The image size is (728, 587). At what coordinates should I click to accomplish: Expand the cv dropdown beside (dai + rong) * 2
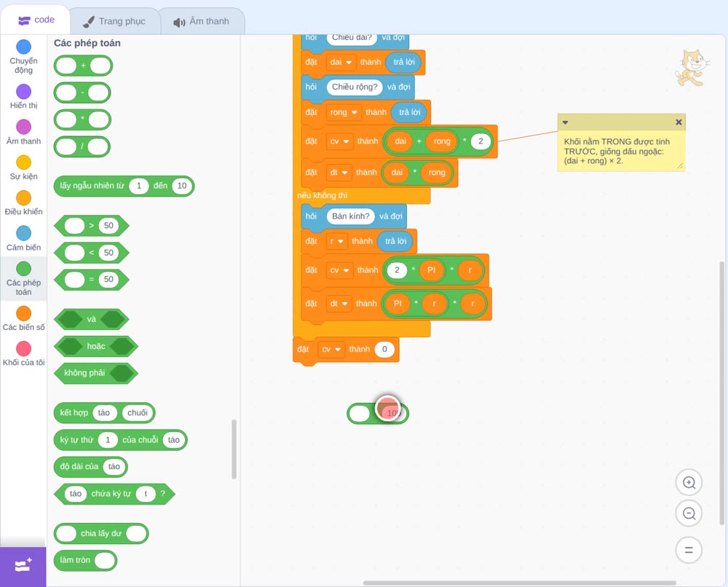(x=340, y=141)
